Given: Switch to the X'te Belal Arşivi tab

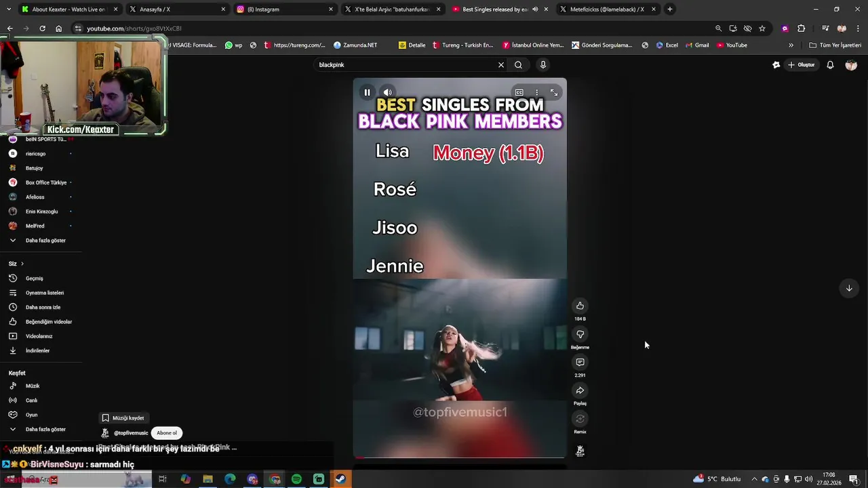Looking at the screenshot, I should [x=392, y=9].
